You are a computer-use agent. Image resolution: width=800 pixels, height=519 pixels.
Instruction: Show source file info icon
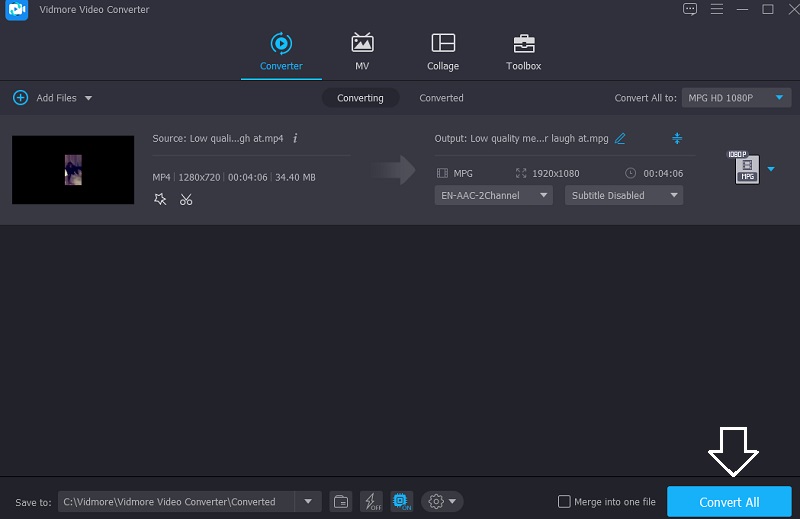coord(295,138)
